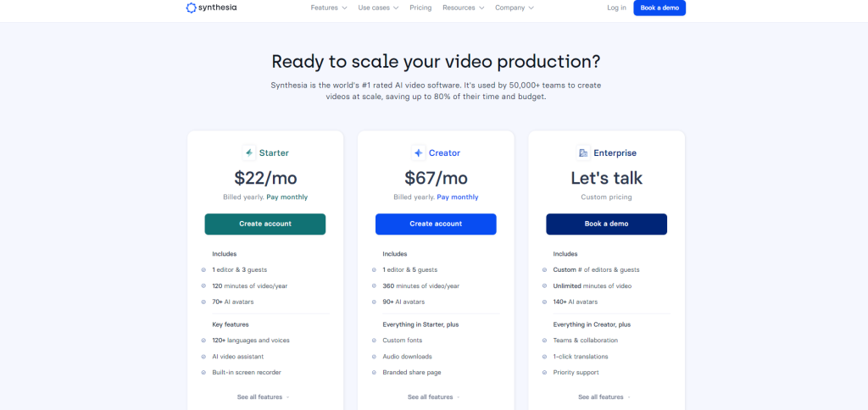Click Book a demo in the header
This screenshot has height=410, width=868.
tap(659, 8)
